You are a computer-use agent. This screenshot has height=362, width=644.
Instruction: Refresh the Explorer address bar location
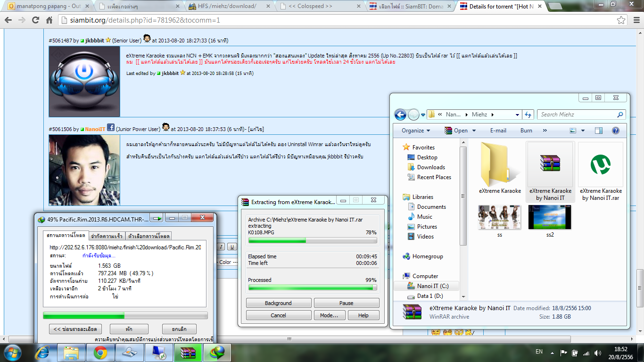[528, 115]
